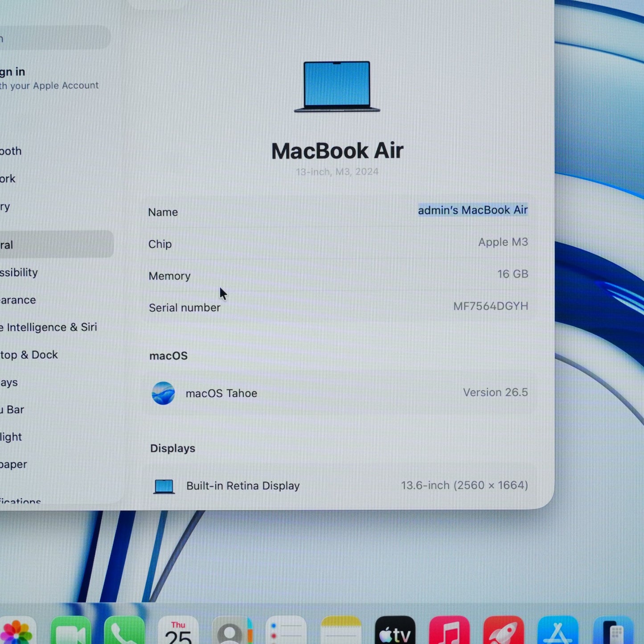
Task: Click the macOS section heading
Action: pos(168,356)
